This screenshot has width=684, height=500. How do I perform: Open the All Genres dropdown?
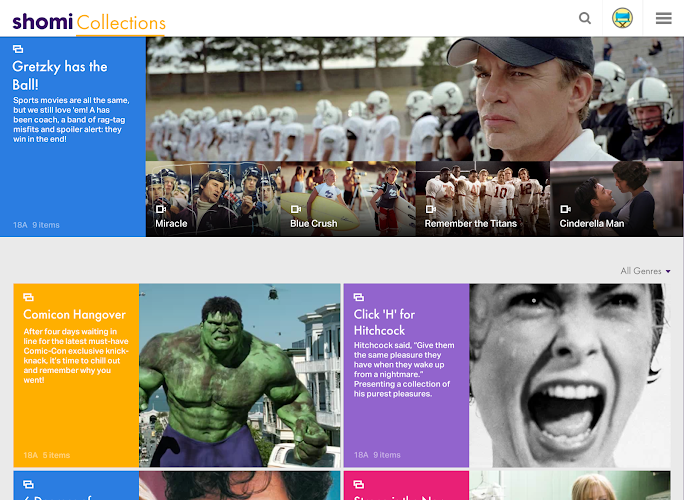tap(645, 271)
